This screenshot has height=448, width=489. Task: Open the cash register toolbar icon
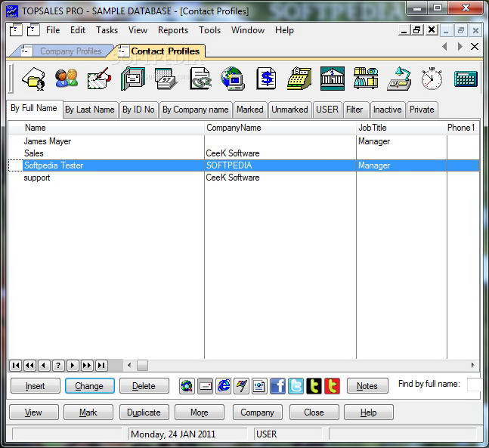click(299, 79)
